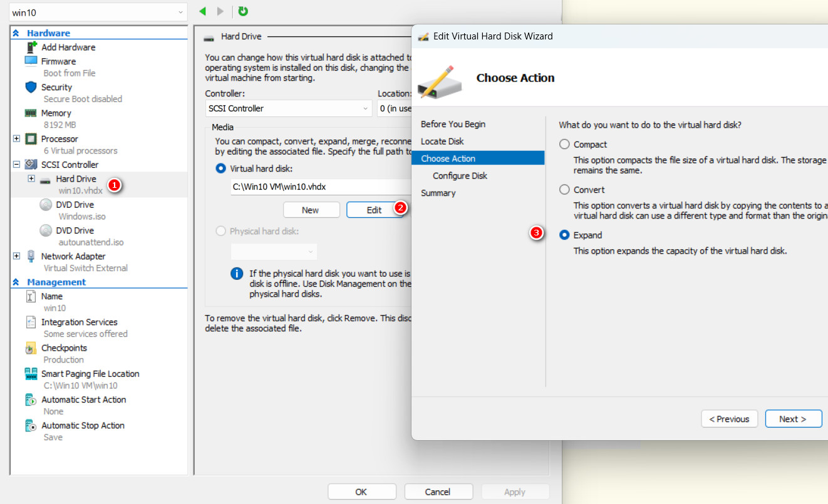Select the Choose Action wizard step
828x504 pixels.
click(478, 158)
